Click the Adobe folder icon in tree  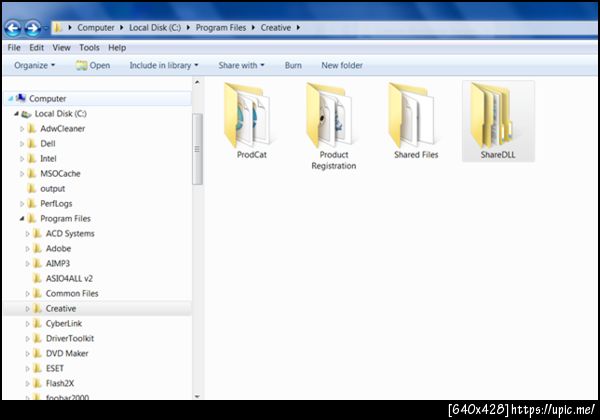pyautogui.click(x=38, y=248)
